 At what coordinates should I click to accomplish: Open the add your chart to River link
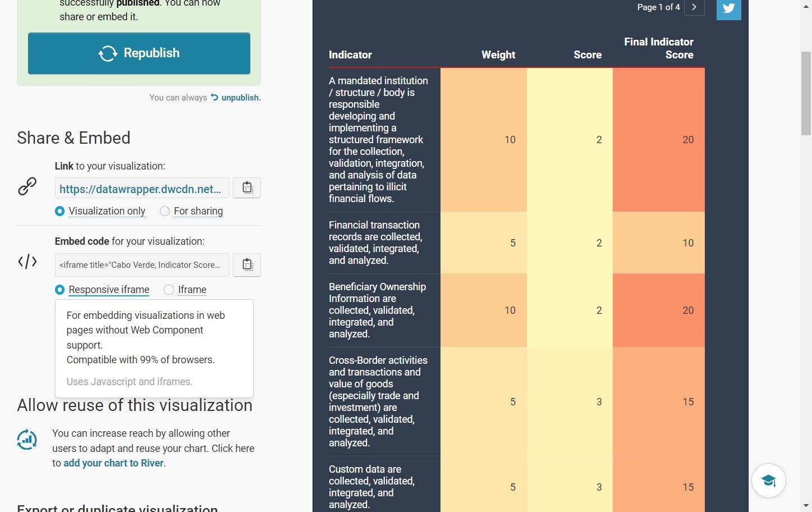[113, 463]
